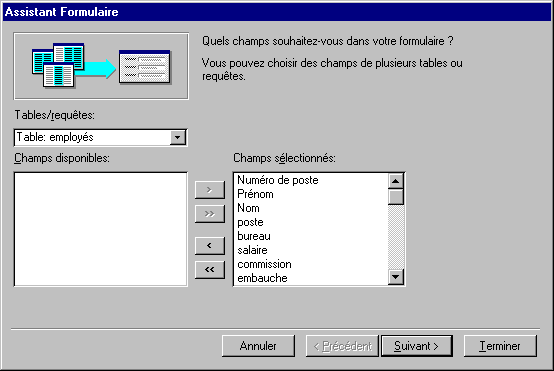Select the salaire field
This screenshot has height=371, width=554.
pyautogui.click(x=252, y=250)
